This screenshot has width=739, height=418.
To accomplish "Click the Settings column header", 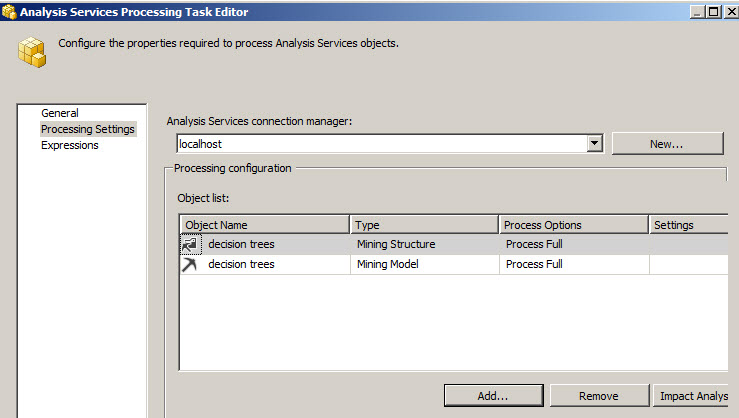I will click(x=687, y=225).
